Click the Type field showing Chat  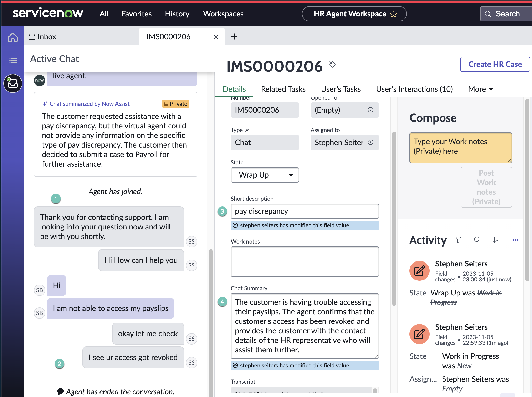coord(265,143)
